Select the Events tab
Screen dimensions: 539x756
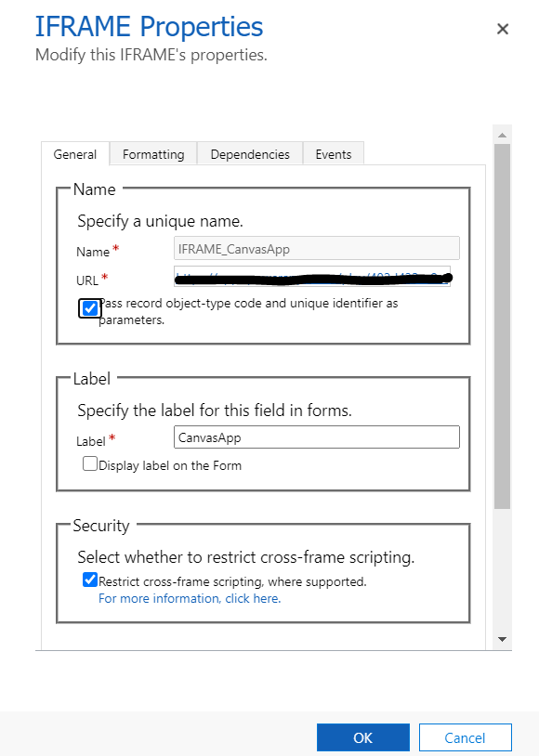pos(333,154)
